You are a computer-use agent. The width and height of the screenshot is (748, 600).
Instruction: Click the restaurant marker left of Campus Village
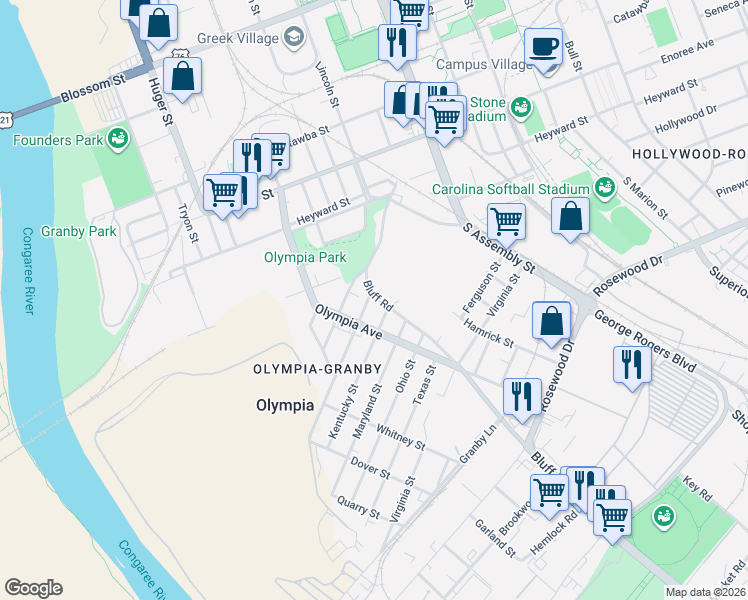coord(397,43)
